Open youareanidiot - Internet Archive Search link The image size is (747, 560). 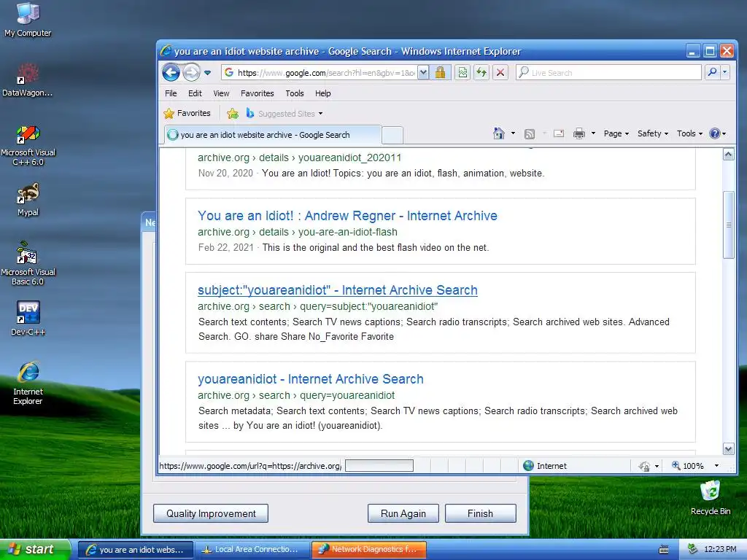(311, 379)
